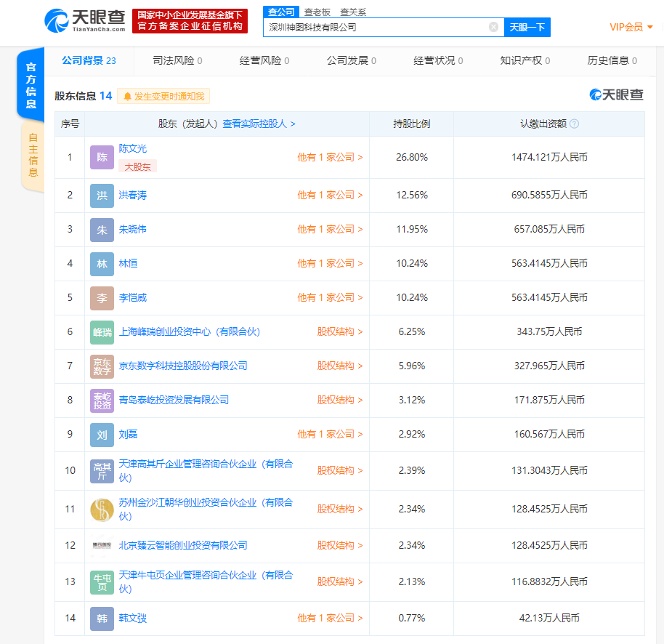Expand 青岛泰屹投资 股权结构

pyautogui.click(x=339, y=400)
